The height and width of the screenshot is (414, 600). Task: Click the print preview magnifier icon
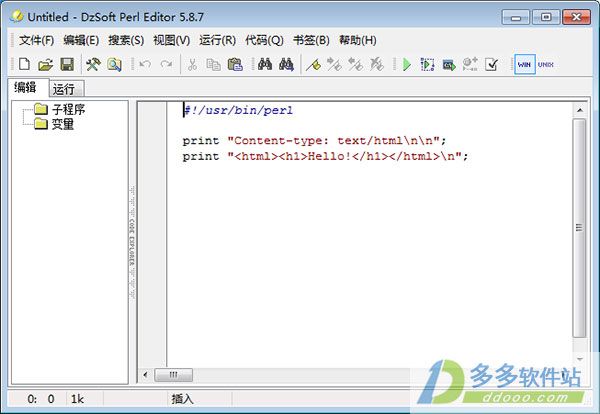point(114,64)
